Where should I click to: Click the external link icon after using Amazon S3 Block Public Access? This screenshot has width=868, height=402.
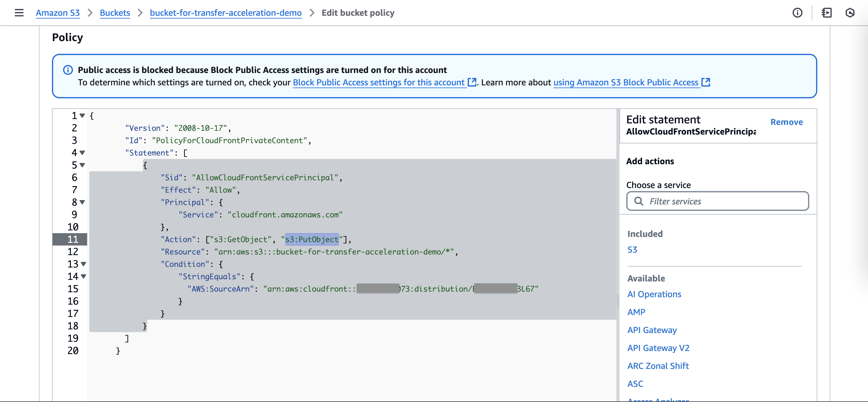point(706,82)
